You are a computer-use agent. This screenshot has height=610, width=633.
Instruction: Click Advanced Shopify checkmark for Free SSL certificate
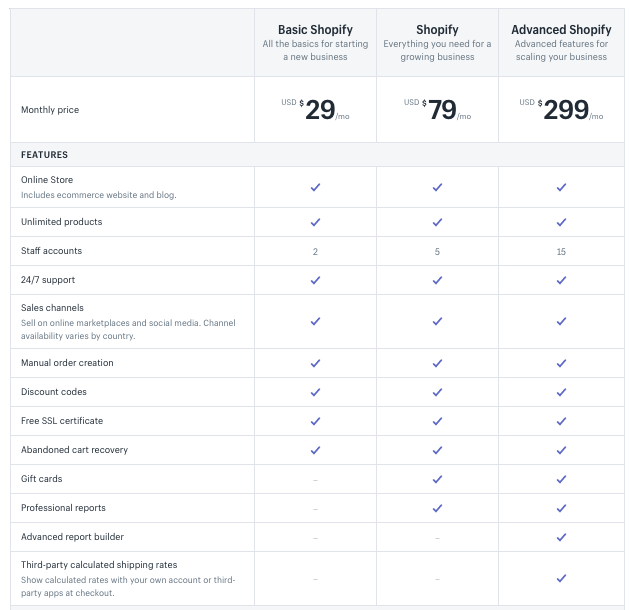[x=561, y=421]
